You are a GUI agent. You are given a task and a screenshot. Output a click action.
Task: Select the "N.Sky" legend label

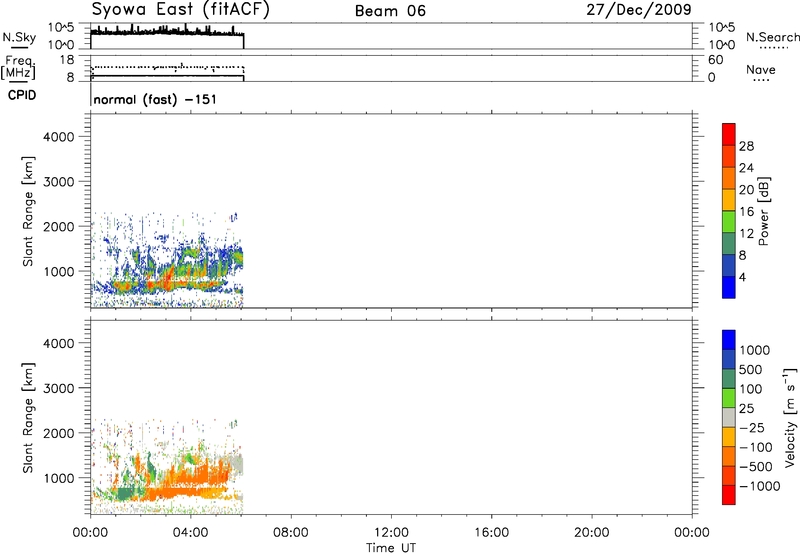(19, 38)
